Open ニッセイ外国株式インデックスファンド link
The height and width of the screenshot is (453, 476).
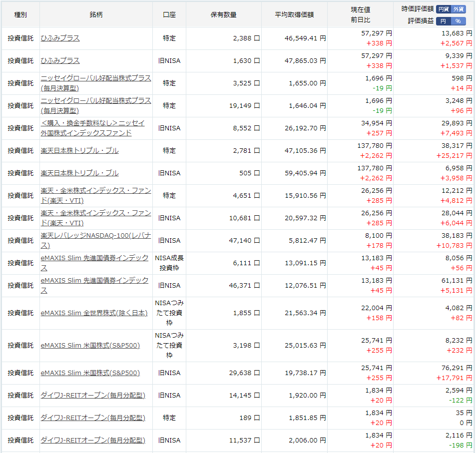tap(92, 128)
